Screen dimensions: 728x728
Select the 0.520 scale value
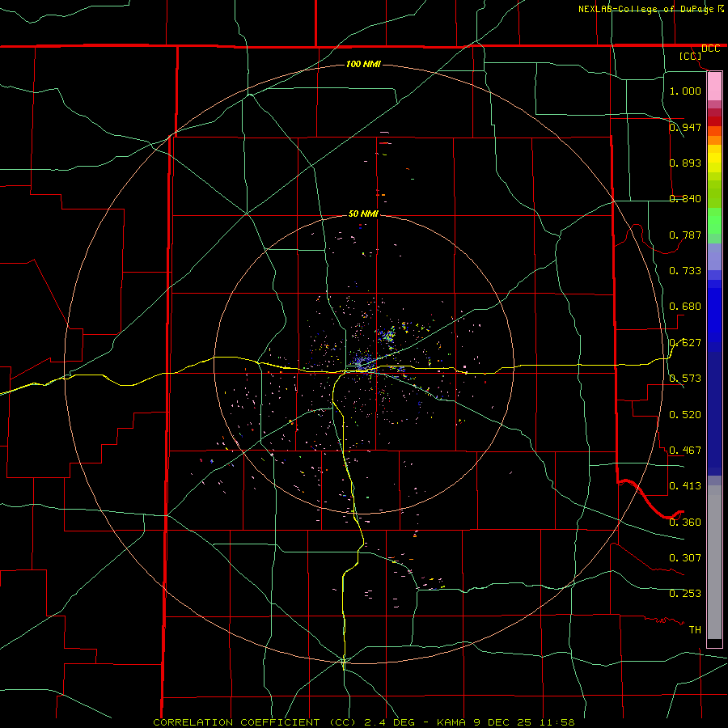(685, 415)
